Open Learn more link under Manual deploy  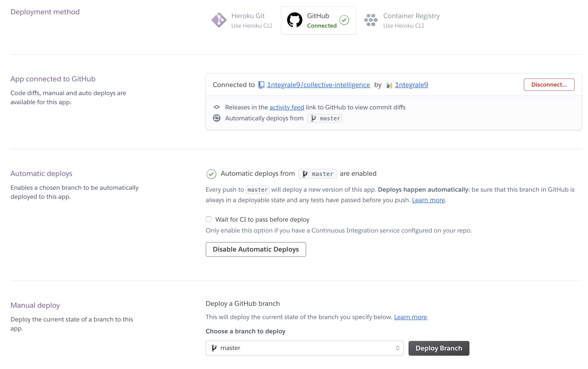click(410, 317)
